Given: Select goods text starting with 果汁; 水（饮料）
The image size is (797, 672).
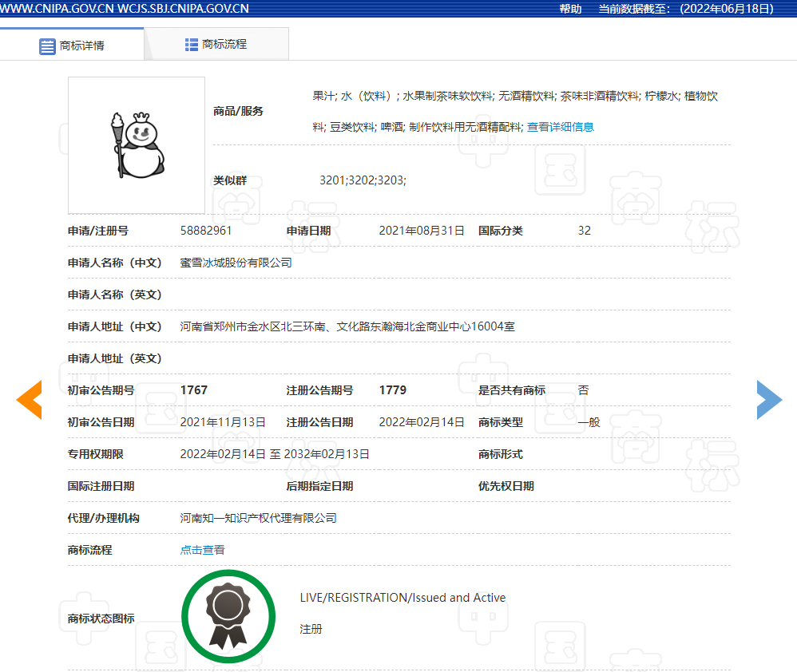Looking at the screenshot, I should (x=515, y=111).
